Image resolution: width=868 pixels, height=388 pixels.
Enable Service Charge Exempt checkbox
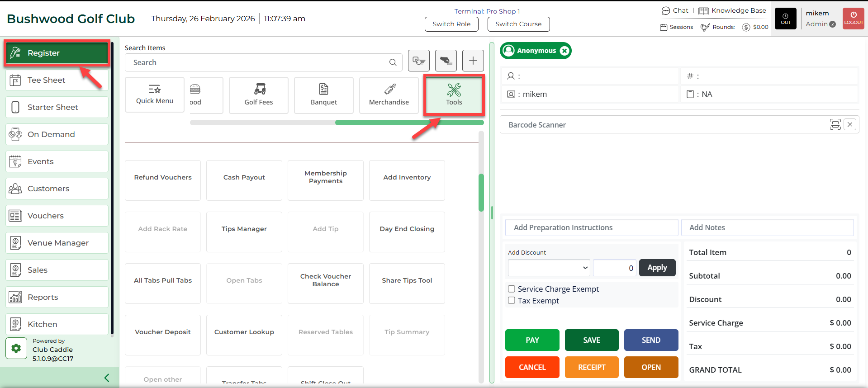(x=512, y=289)
